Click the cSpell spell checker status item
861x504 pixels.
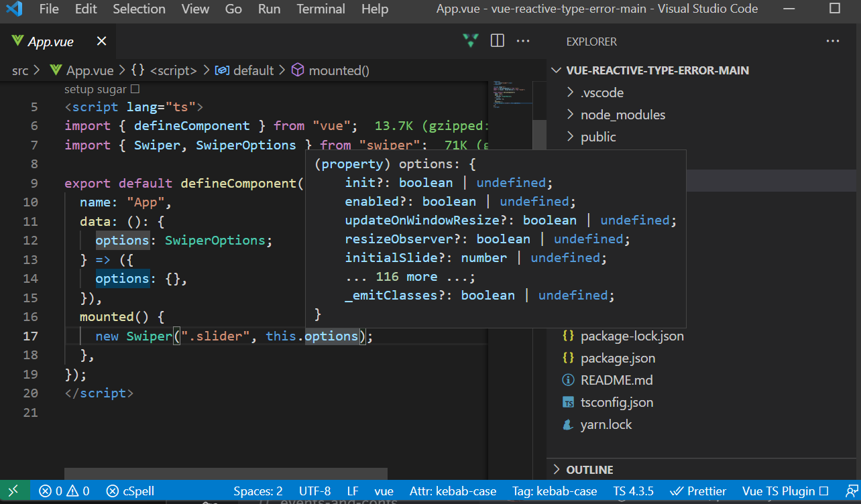129,491
